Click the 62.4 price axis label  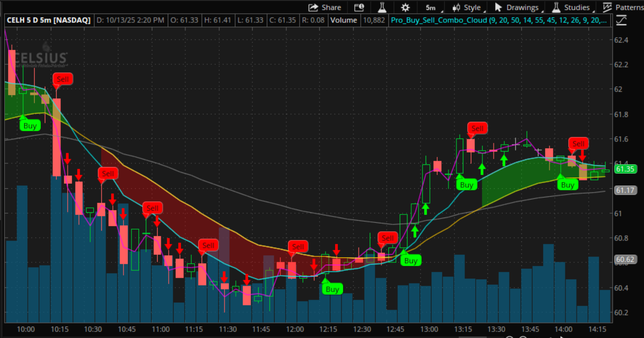(x=621, y=40)
